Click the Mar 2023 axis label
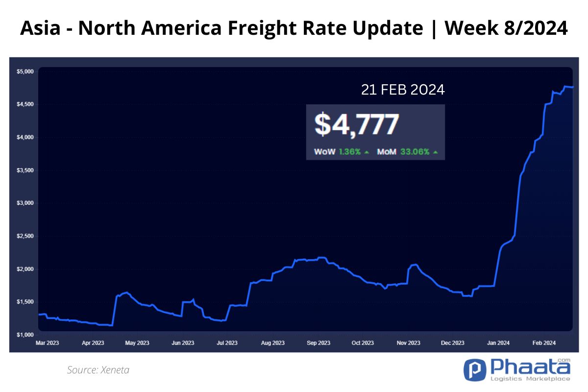Screen dimensions: 588x392 [x=47, y=343]
